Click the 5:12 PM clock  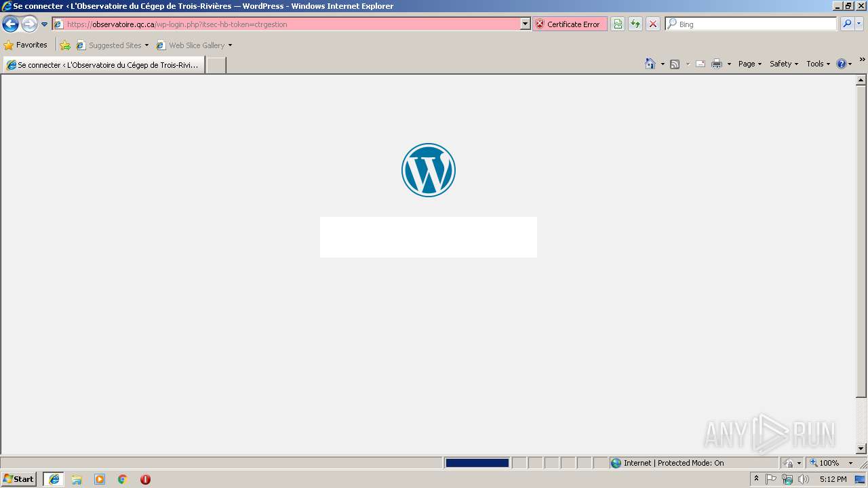tap(833, 479)
